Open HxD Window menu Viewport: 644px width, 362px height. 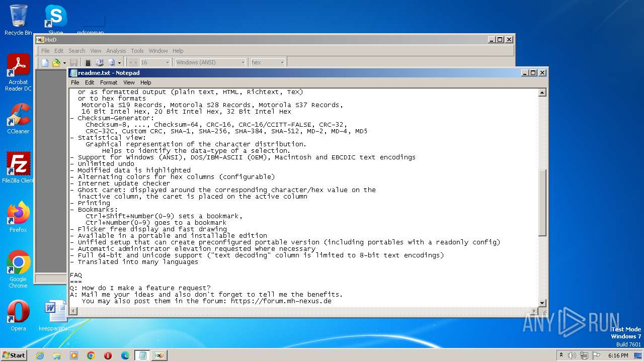(158, 51)
